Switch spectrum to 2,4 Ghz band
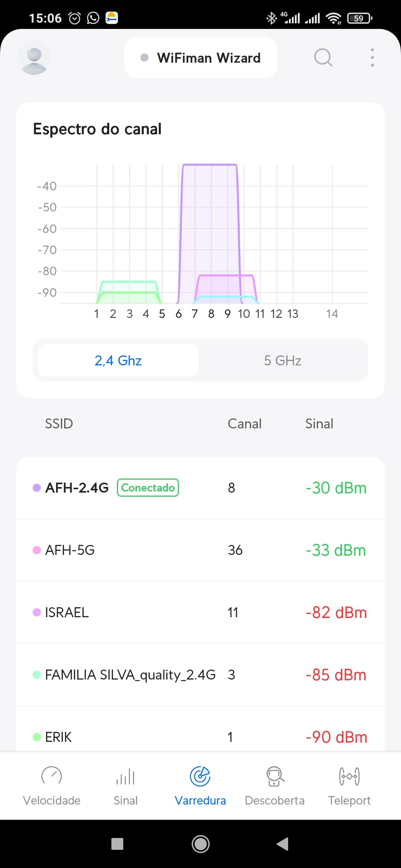The width and height of the screenshot is (401, 868). point(118,360)
